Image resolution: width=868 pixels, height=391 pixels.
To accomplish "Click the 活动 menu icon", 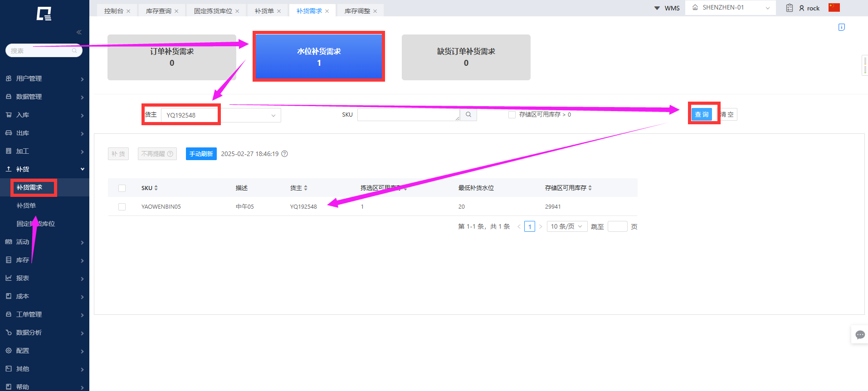I will coord(9,242).
